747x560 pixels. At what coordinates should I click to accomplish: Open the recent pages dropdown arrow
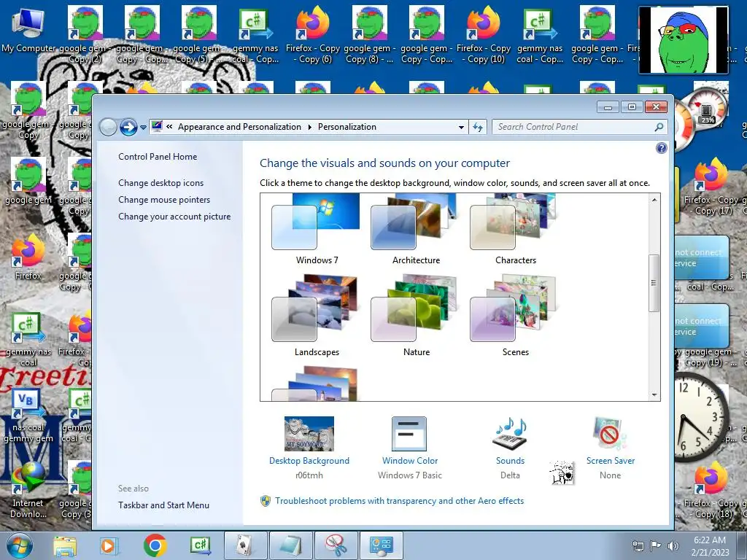[143, 128]
